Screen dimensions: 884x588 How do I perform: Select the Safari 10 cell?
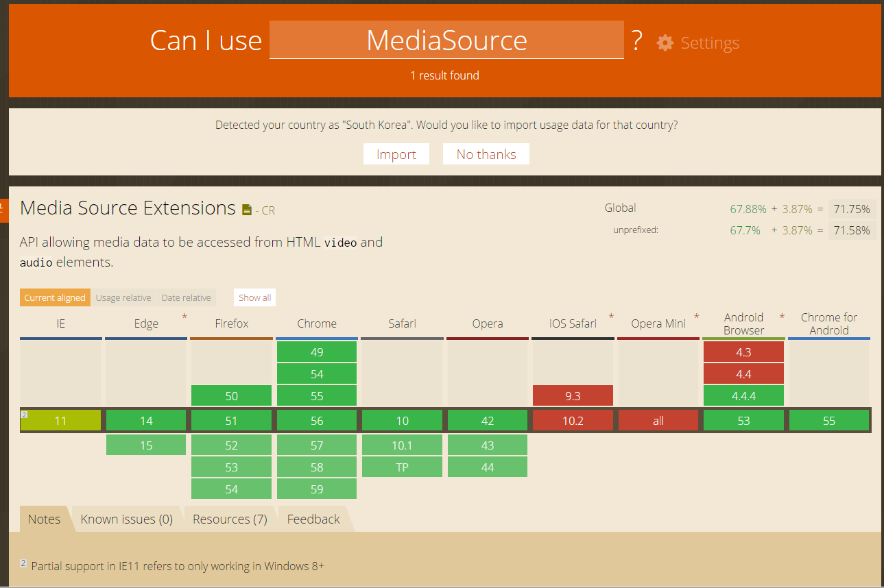coord(402,421)
